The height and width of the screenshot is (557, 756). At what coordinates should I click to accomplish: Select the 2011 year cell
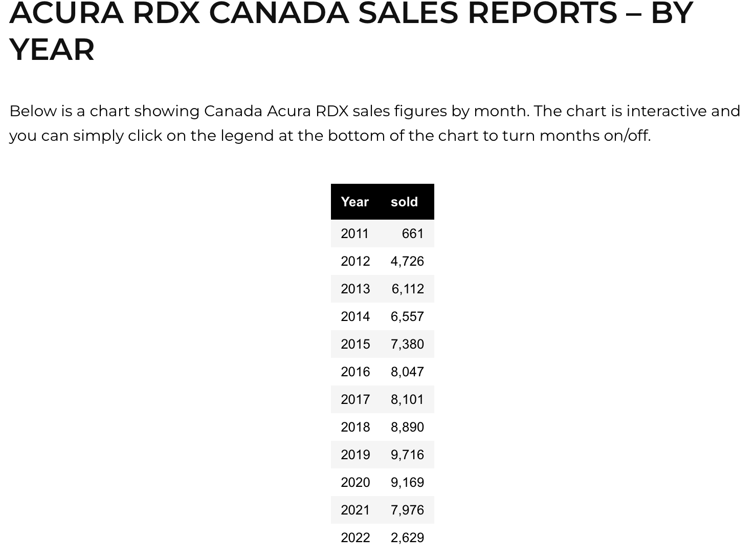pyautogui.click(x=354, y=234)
